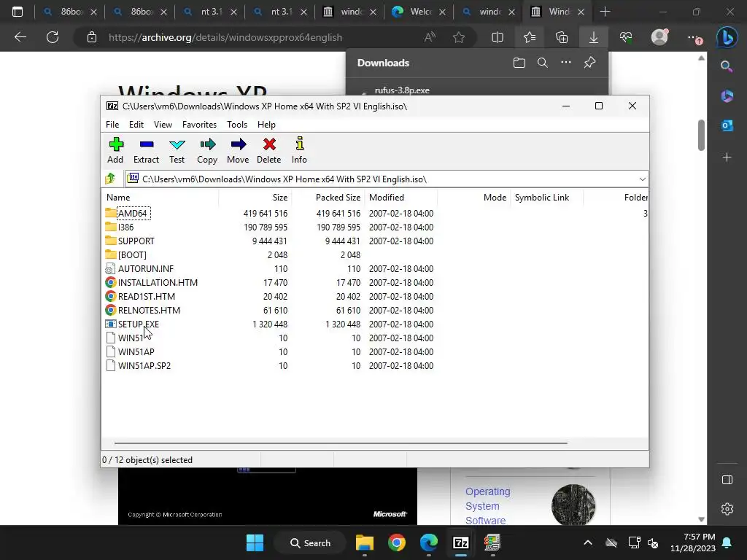Open Chrome from the taskbar

click(396, 542)
